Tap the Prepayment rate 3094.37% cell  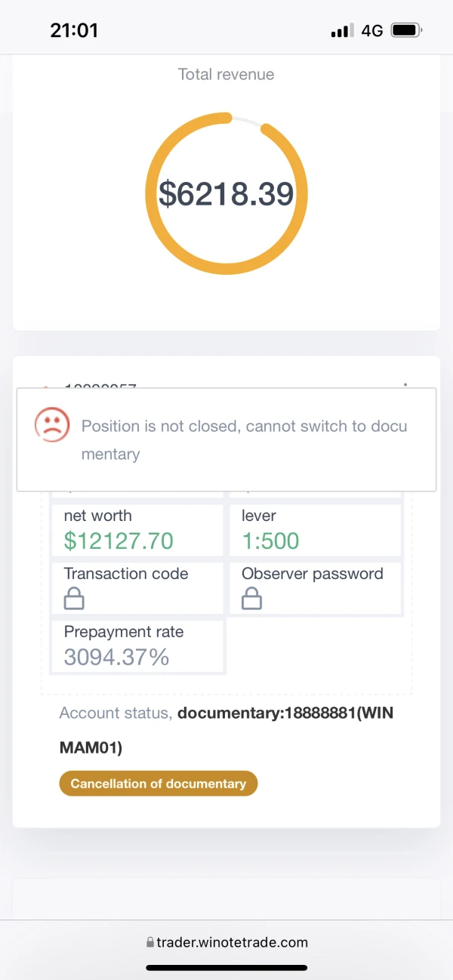click(137, 646)
